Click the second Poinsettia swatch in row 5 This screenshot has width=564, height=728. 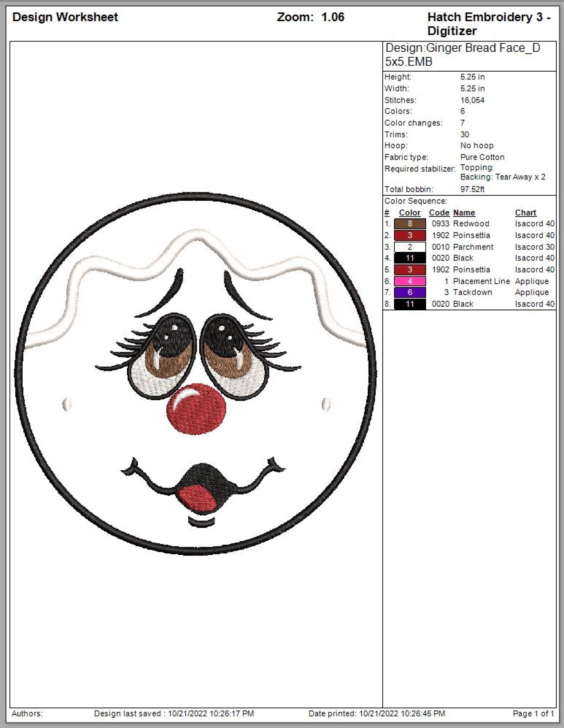click(x=410, y=269)
